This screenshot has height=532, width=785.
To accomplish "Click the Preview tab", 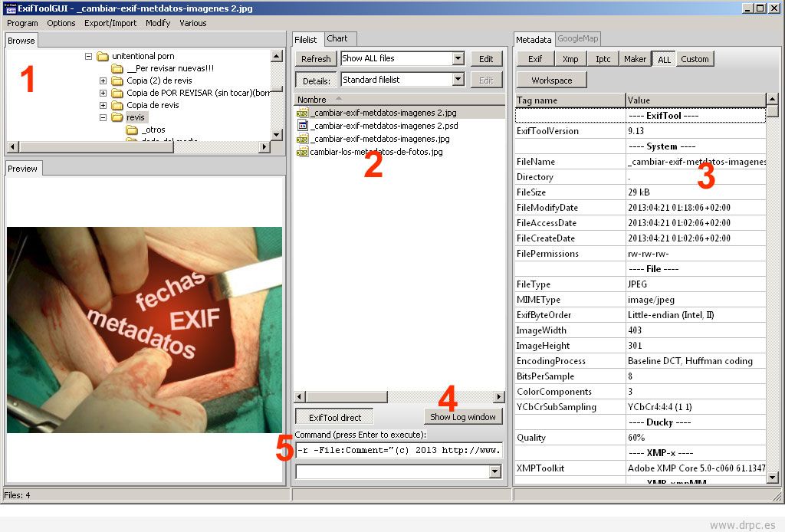I will click(x=22, y=169).
